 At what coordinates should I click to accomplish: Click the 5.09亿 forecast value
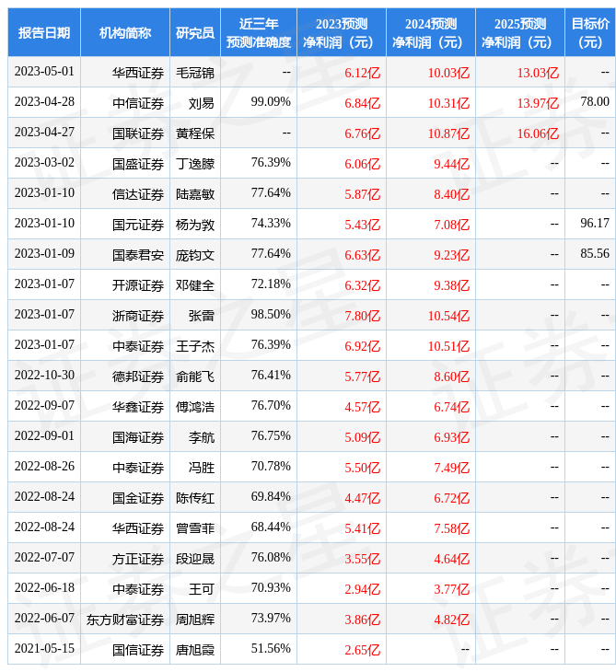[363, 437]
